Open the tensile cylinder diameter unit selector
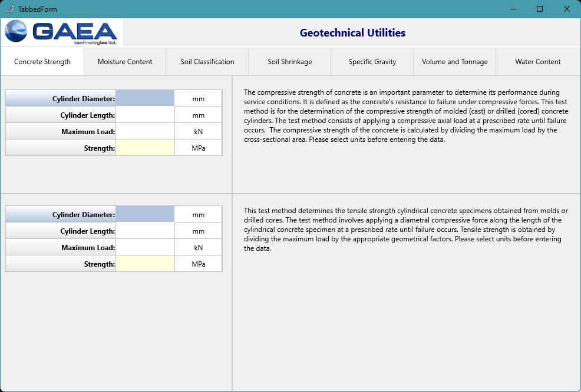581x392 pixels. pos(198,214)
